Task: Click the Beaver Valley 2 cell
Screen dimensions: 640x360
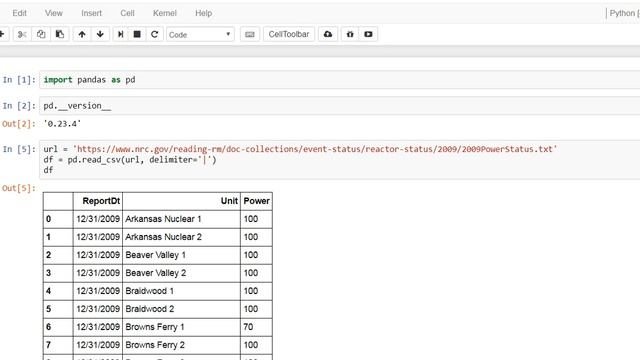Action: [182, 273]
